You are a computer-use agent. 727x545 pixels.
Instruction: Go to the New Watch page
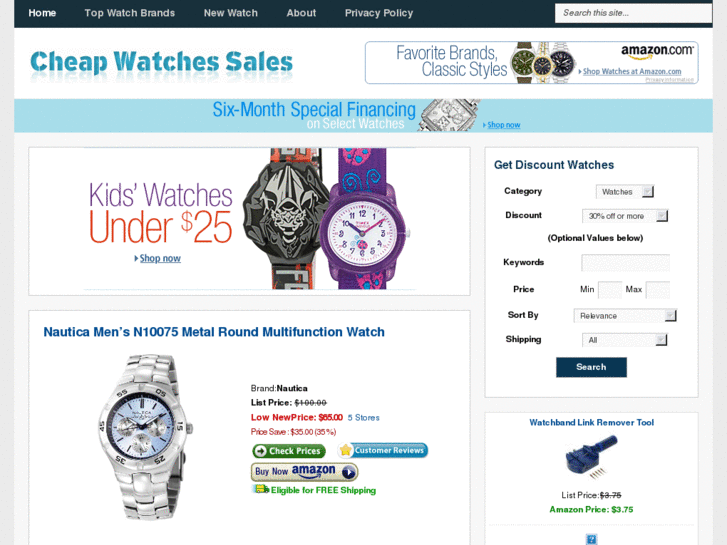230,13
